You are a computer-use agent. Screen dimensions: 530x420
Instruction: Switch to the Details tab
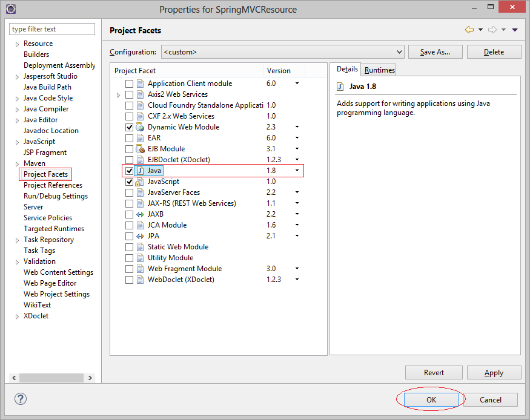(x=347, y=69)
